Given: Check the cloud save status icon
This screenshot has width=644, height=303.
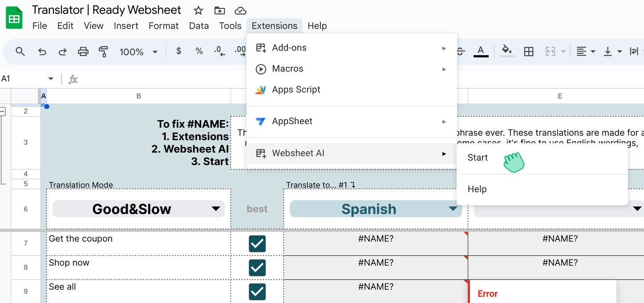Looking at the screenshot, I should pyautogui.click(x=240, y=11).
